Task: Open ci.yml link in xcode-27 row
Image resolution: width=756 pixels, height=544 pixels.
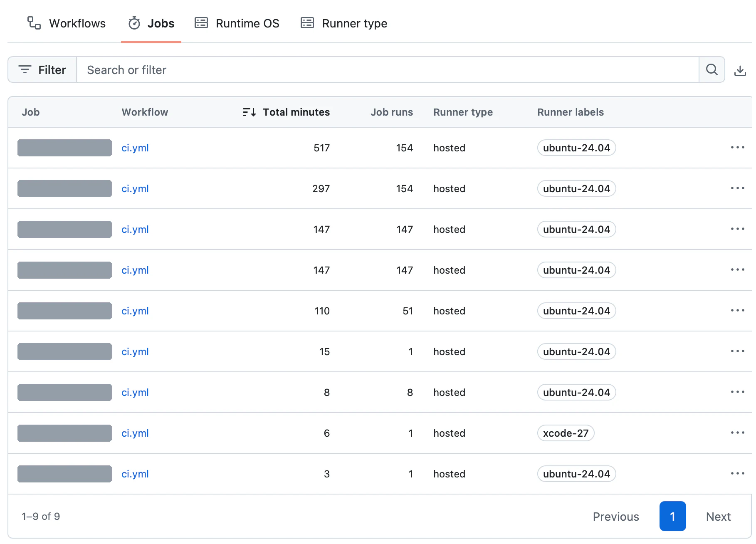Action: pos(135,433)
